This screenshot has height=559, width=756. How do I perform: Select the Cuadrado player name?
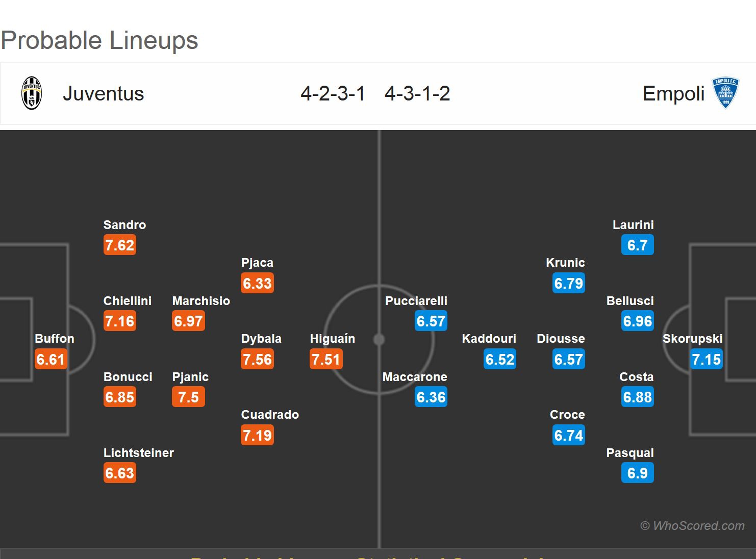(x=270, y=415)
